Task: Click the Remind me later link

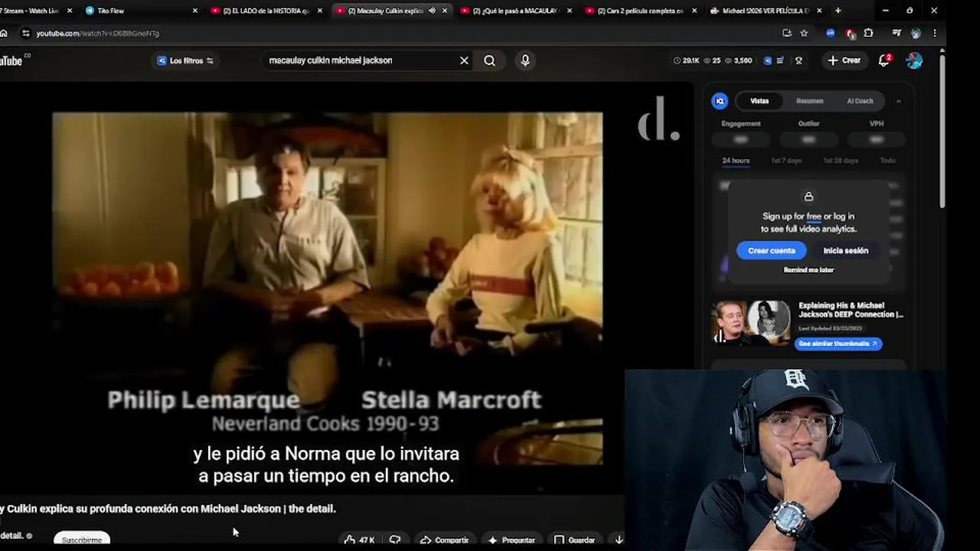Action: [x=808, y=270]
